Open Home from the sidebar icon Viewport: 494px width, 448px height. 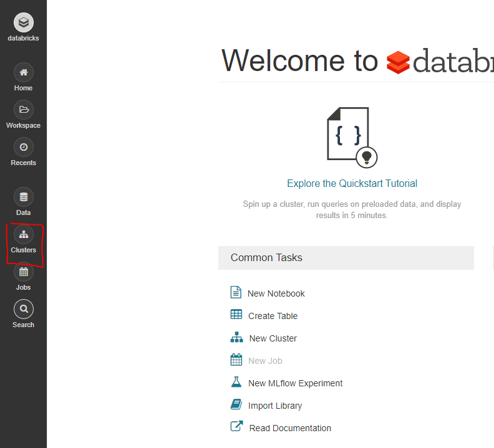(23, 72)
